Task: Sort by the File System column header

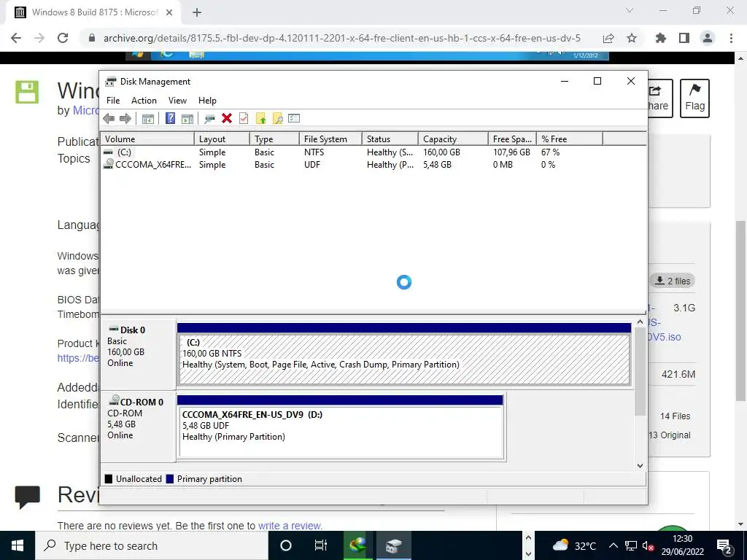Action: 330,139
